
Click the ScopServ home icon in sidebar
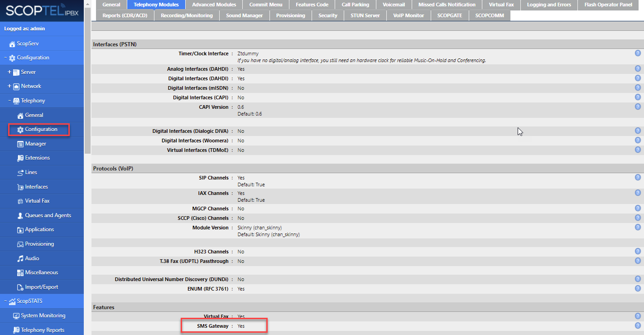click(12, 44)
